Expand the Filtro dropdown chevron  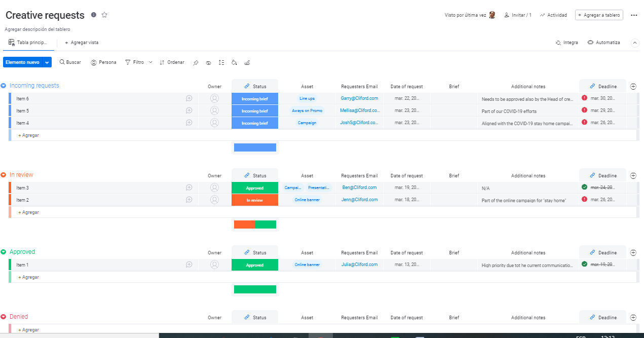pos(150,62)
